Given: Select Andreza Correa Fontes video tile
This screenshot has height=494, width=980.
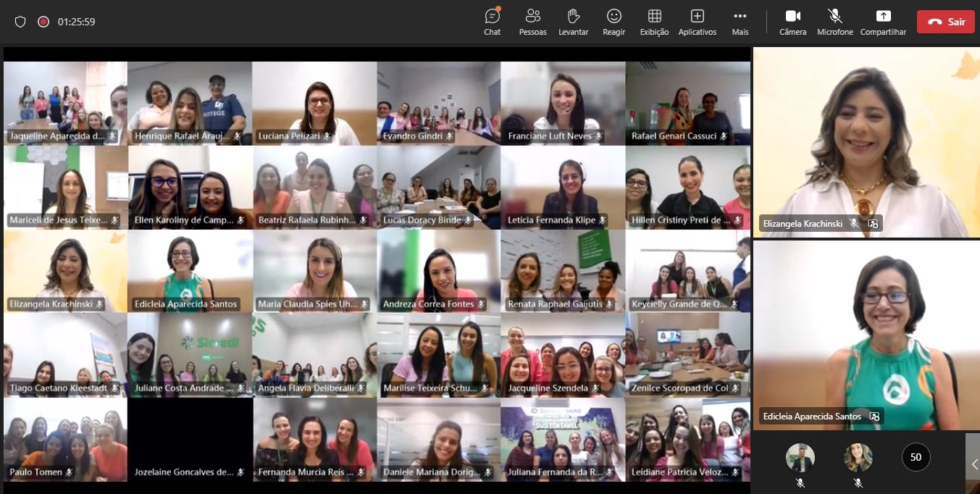Looking at the screenshot, I should 439,271.
